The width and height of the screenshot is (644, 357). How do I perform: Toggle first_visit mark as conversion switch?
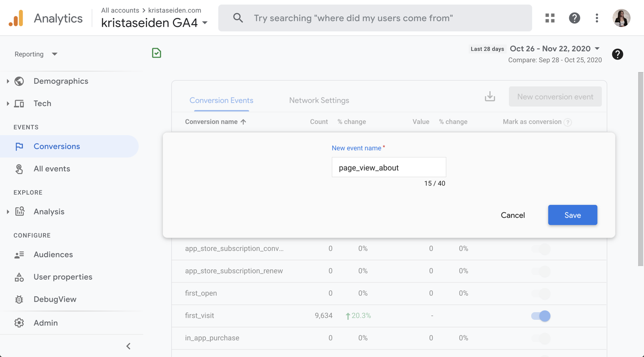(x=541, y=316)
